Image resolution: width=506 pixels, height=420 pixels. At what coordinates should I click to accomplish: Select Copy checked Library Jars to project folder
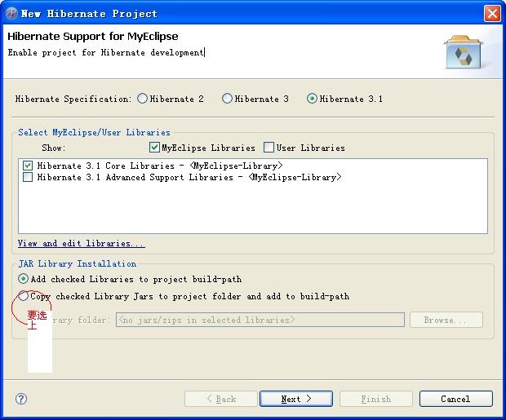coord(23,296)
